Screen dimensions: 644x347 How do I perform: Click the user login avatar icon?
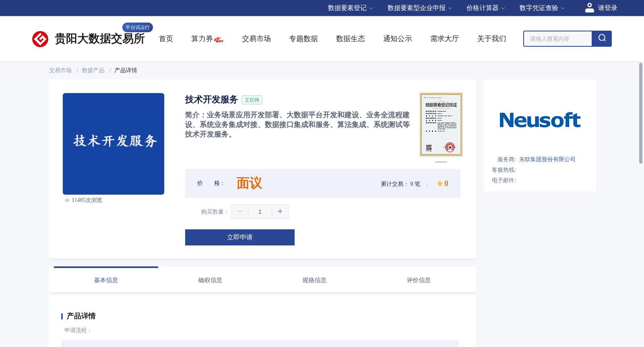click(590, 8)
